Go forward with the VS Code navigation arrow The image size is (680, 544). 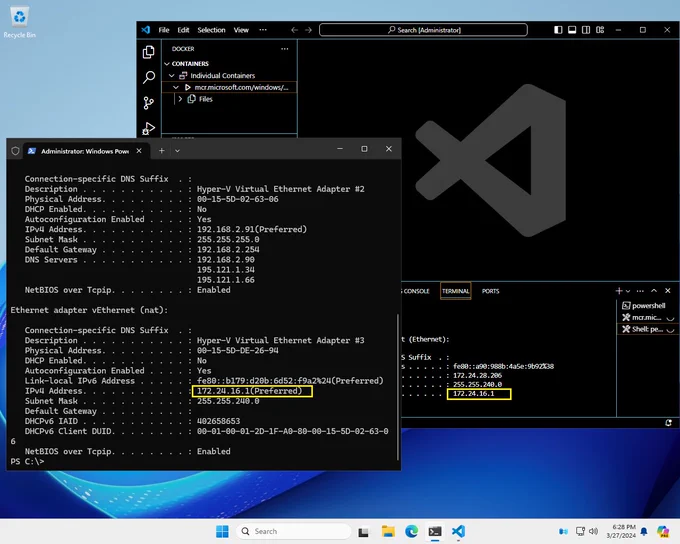point(308,30)
